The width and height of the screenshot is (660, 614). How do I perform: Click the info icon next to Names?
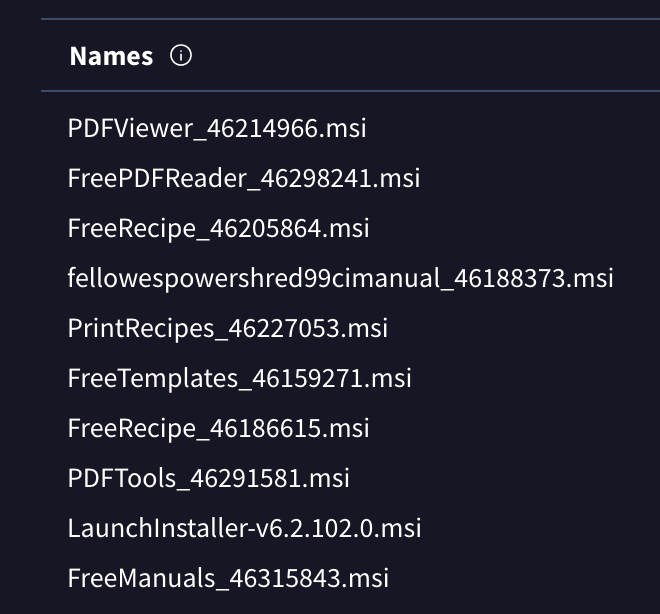click(181, 56)
